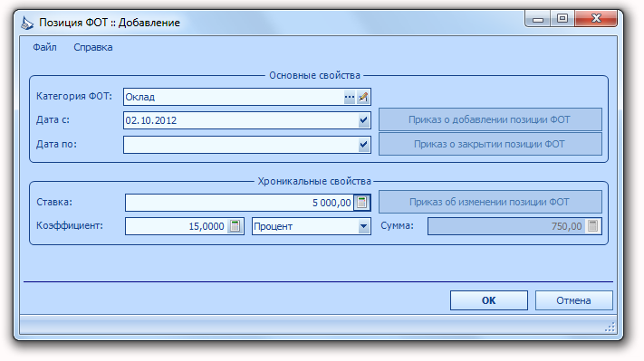Expand the Процент dropdown arrow
The width and height of the screenshot is (644, 361).
[x=363, y=226]
